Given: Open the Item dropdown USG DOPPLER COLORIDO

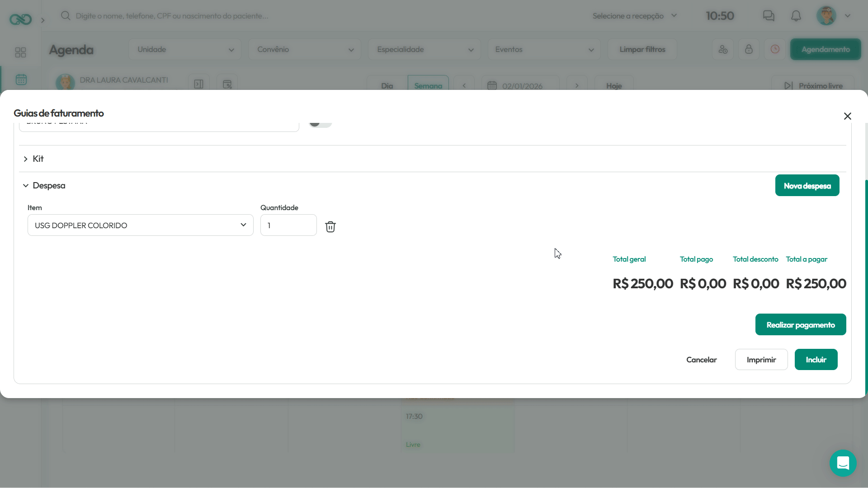Looking at the screenshot, I should [x=141, y=225].
